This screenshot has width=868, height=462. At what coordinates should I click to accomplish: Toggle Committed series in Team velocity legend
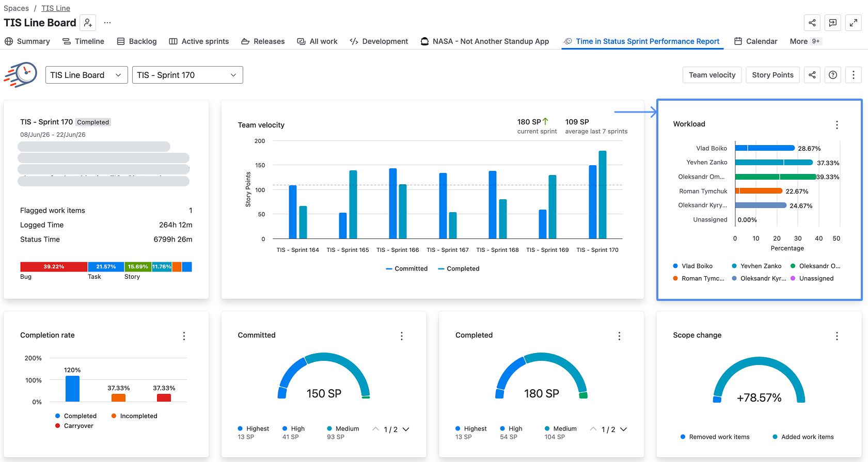[407, 268]
